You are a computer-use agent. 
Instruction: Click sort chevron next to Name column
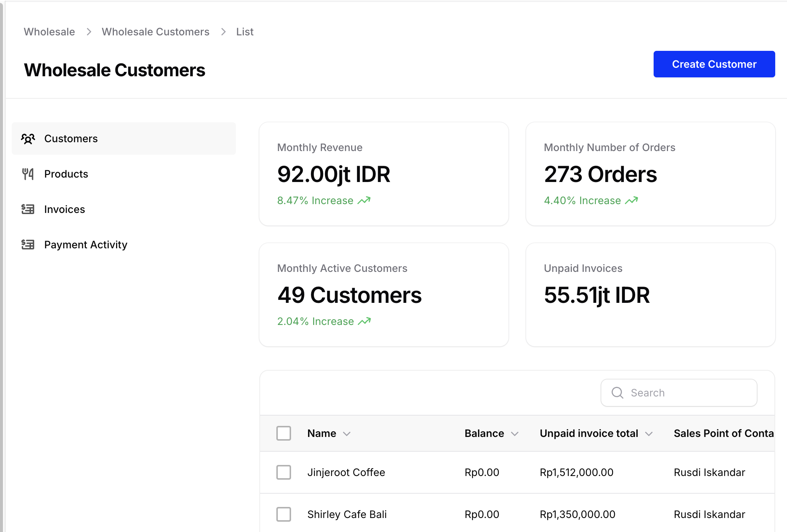coord(347,434)
